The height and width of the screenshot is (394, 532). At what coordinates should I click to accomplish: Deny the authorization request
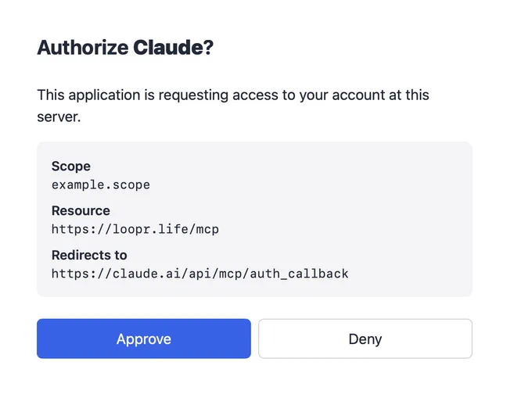click(x=365, y=338)
